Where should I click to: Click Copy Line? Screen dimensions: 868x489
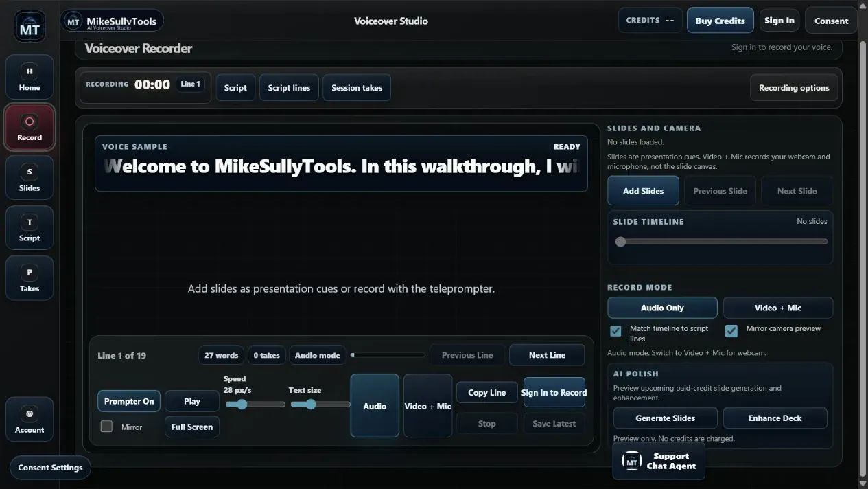(486, 393)
